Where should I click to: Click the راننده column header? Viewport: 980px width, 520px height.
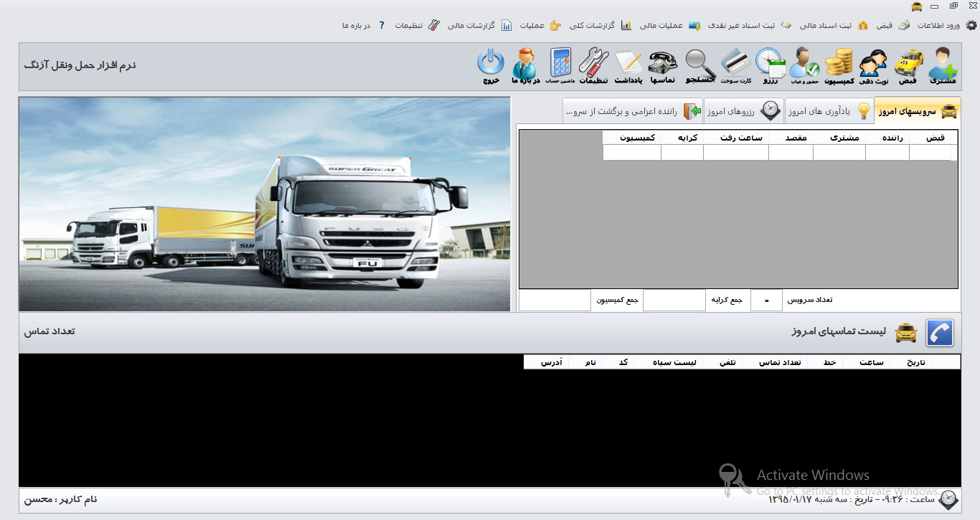(x=887, y=138)
